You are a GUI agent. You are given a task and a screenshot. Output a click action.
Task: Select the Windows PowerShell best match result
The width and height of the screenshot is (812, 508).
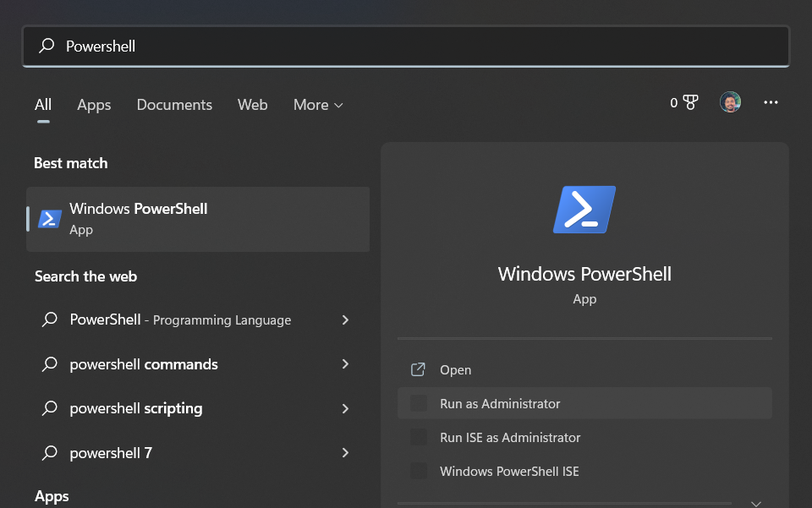click(198, 219)
